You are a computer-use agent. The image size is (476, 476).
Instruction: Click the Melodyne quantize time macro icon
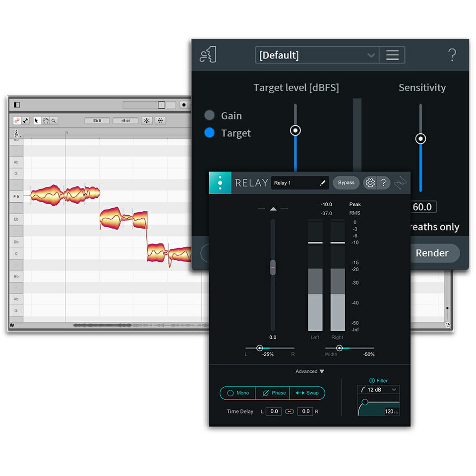(160, 120)
